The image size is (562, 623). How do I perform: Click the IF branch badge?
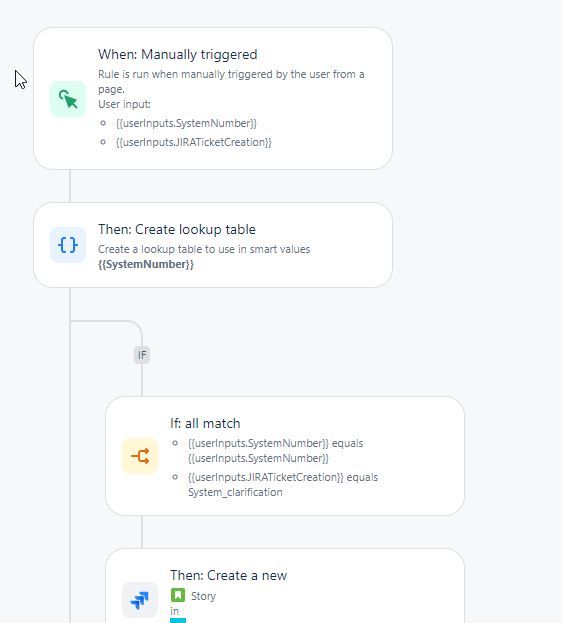(x=142, y=355)
